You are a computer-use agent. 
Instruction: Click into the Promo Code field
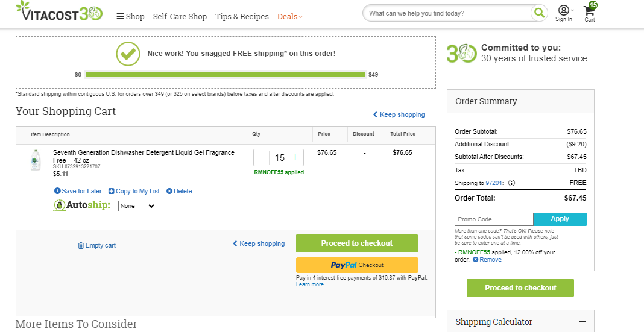point(494,219)
